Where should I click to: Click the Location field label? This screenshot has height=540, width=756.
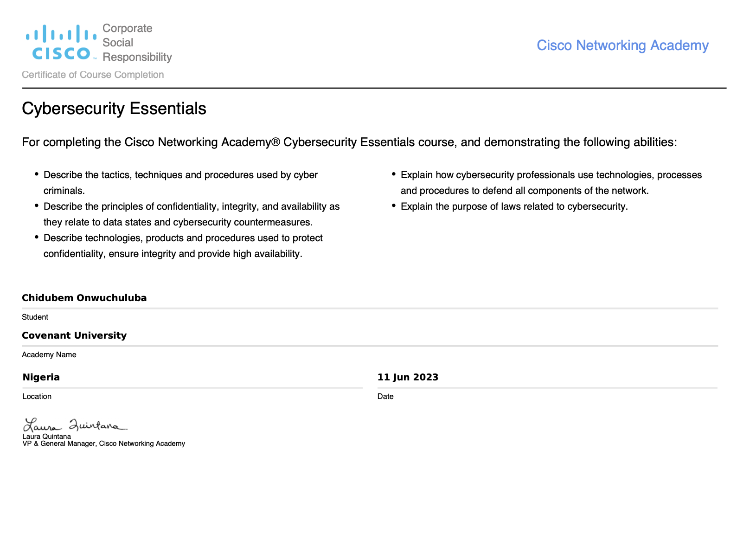click(x=37, y=397)
